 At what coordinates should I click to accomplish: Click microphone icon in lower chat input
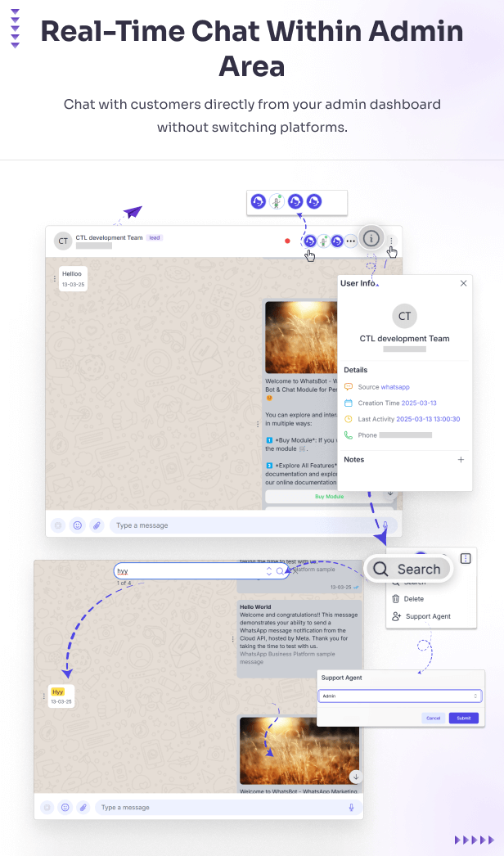351,807
